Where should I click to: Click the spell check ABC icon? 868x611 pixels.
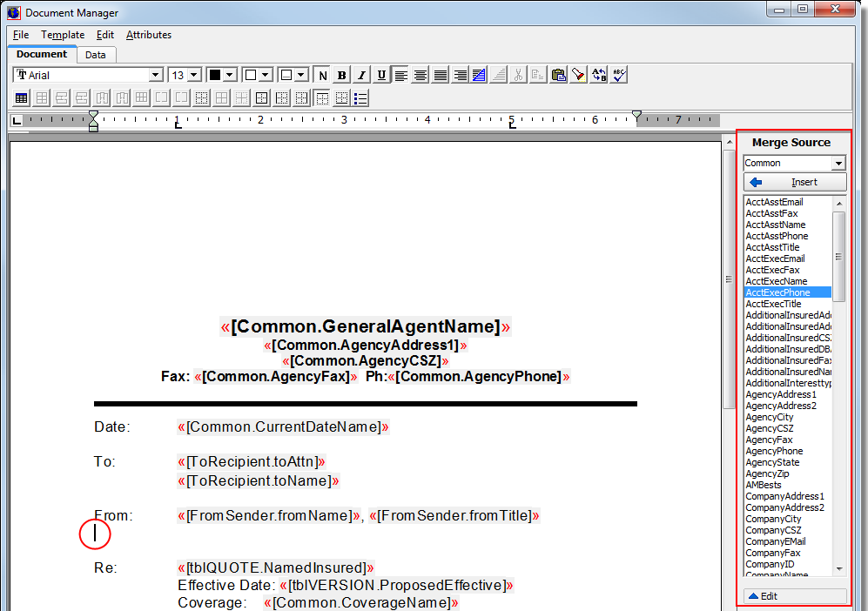click(x=619, y=75)
